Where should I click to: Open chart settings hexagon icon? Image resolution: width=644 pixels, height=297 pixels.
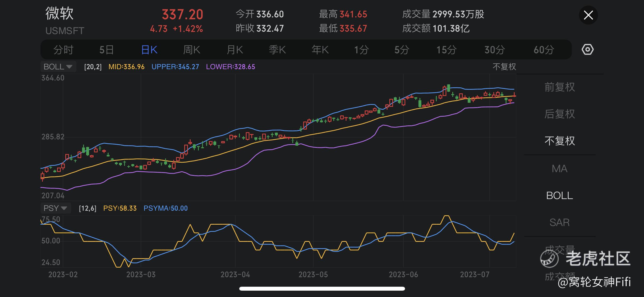click(587, 50)
